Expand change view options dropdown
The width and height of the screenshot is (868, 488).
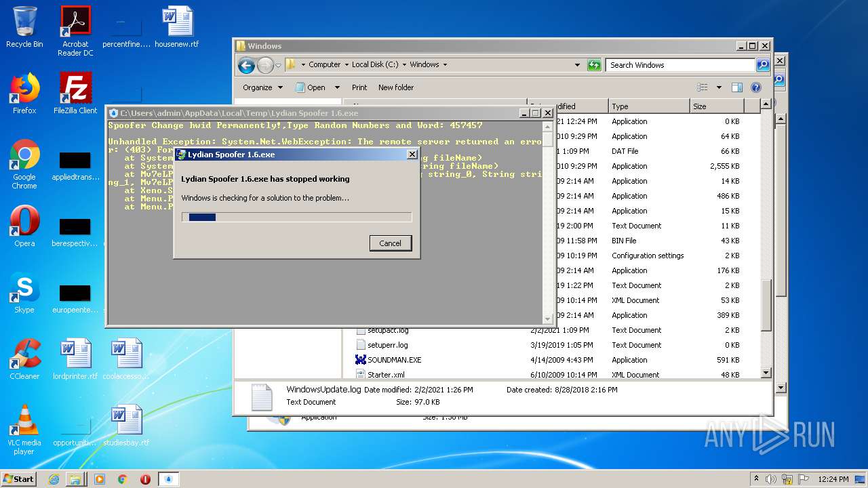(x=719, y=87)
